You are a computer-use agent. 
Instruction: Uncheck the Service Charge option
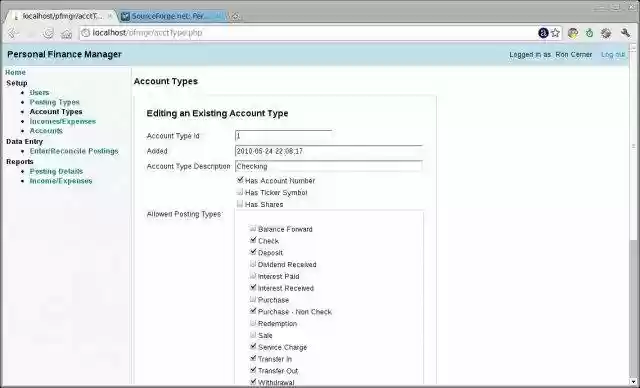click(253, 346)
